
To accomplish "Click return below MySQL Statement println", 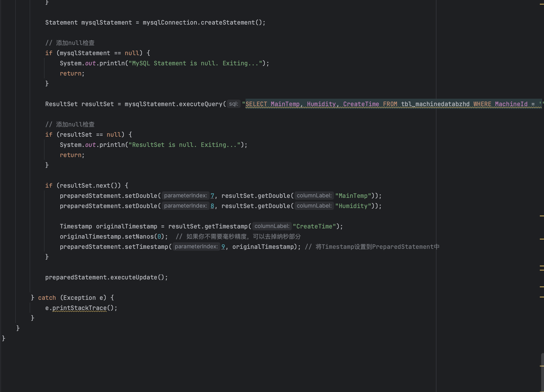I will point(70,74).
